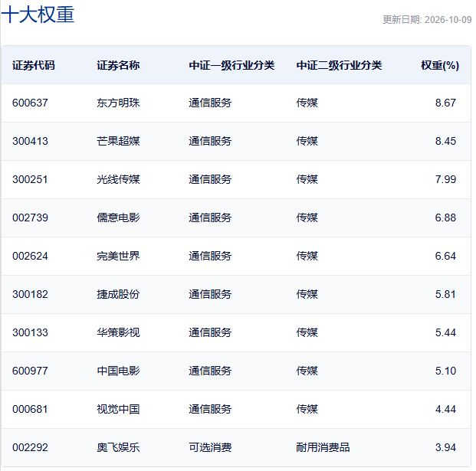The height and width of the screenshot is (471, 476).
Task: Select security code 600637
Action: pyautogui.click(x=30, y=103)
